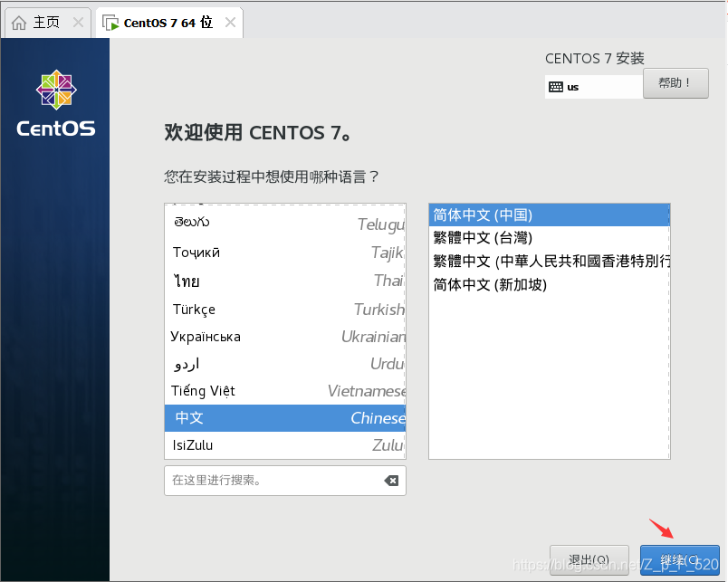Select the Thai language row
This screenshot has width=728, height=582.
coord(285,281)
